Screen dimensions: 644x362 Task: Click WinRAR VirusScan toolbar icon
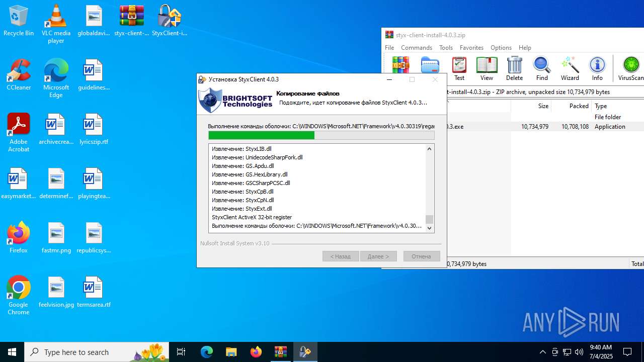point(631,69)
